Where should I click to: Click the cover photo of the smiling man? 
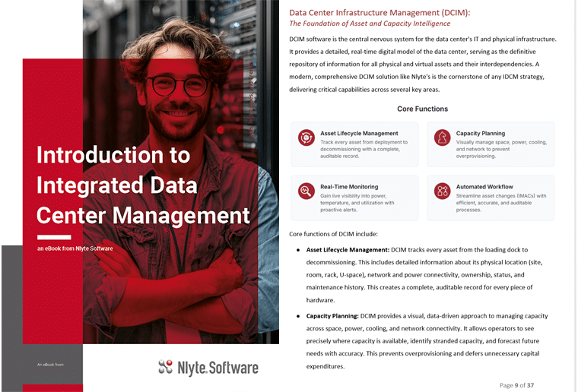point(181,172)
